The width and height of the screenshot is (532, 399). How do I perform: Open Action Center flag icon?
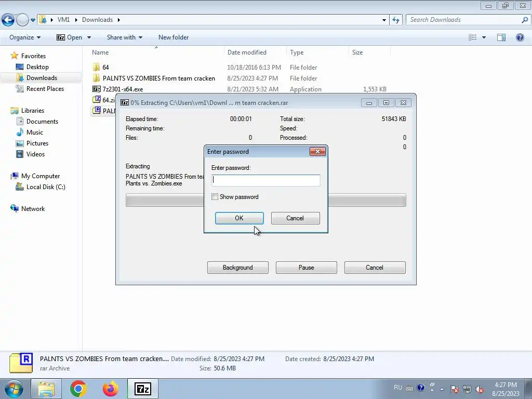455,389
